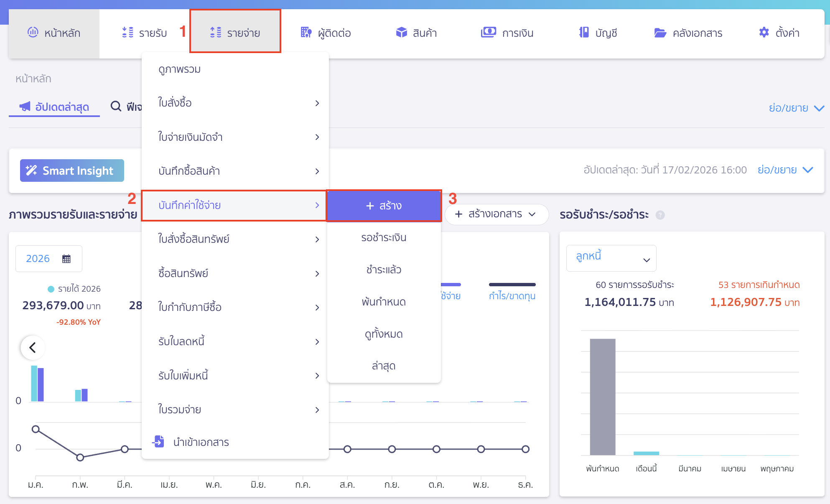
Task: Switch to the อัปเดตล่าสุด tab
Action: tap(54, 107)
